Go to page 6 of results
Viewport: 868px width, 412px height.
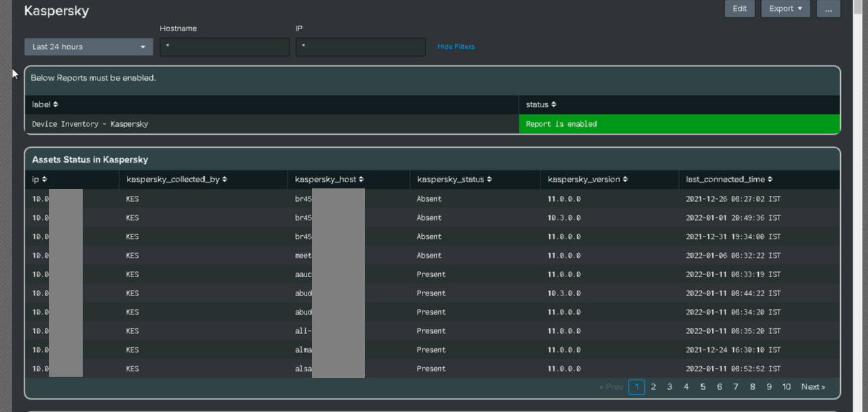click(719, 387)
